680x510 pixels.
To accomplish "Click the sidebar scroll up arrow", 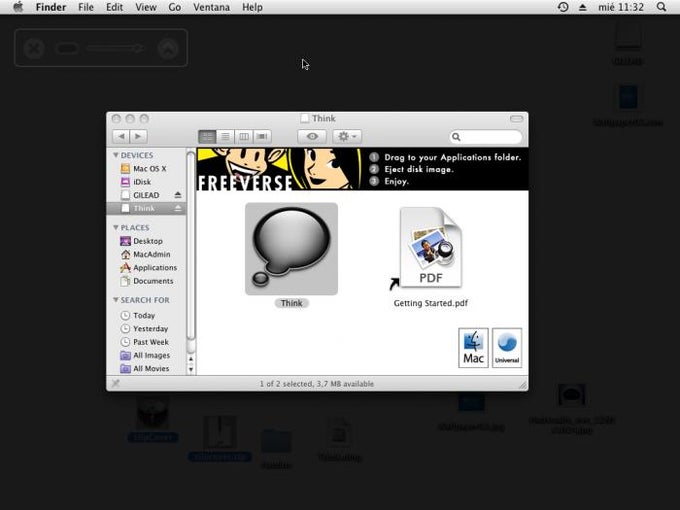I will coord(191,359).
